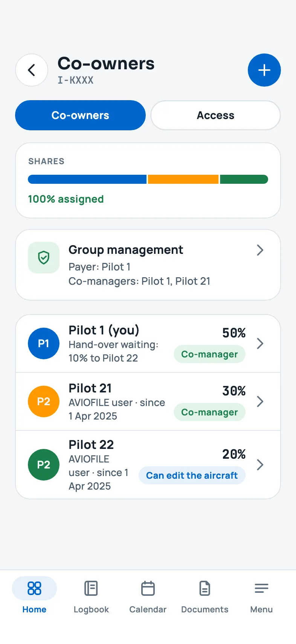This screenshot has width=296, height=644.
Task: Open the hamburger Menu icon
Action: (x=261, y=588)
